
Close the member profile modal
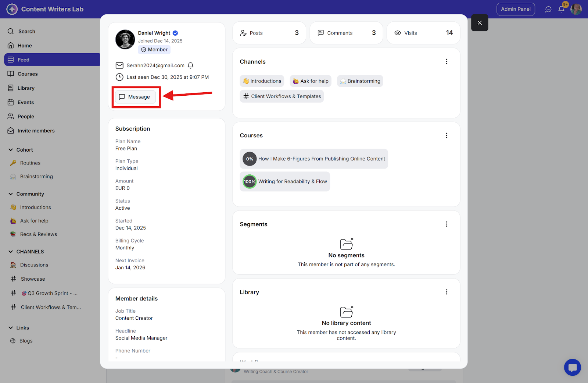tap(480, 23)
